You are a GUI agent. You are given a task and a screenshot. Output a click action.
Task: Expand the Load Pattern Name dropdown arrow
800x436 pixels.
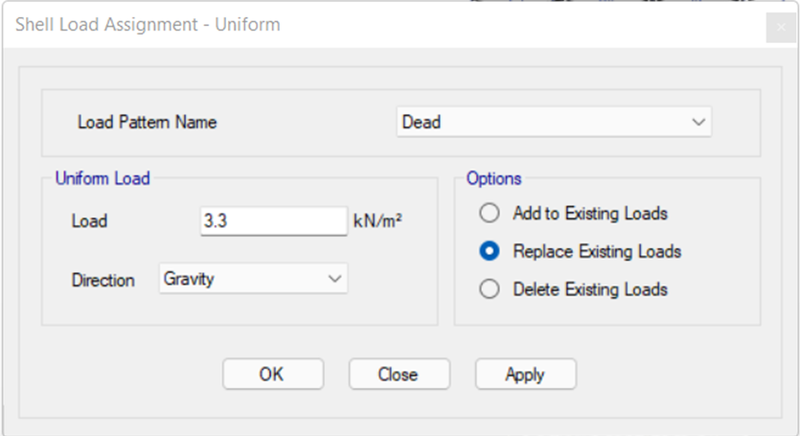[x=698, y=122]
